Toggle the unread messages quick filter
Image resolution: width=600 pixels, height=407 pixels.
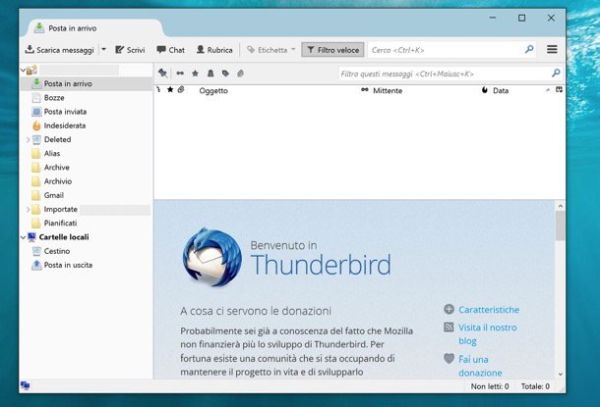[180, 73]
